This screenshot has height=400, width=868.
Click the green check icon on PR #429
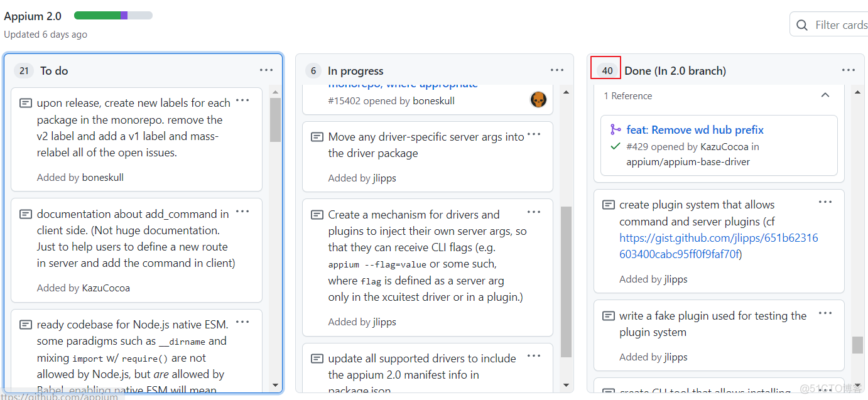pyautogui.click(x=614, y=146)
